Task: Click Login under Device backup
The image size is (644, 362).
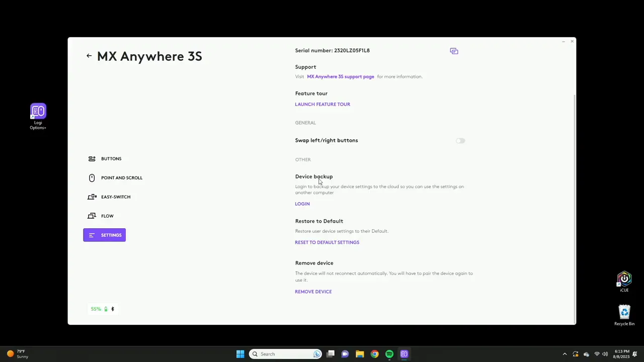Action: [x=302, y=204]
